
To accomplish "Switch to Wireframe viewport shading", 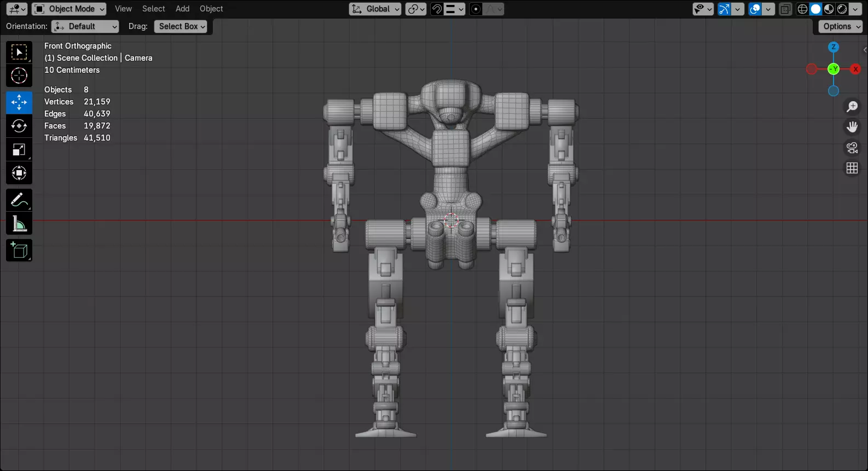I will pyautogui.click(x=802, y=9).
